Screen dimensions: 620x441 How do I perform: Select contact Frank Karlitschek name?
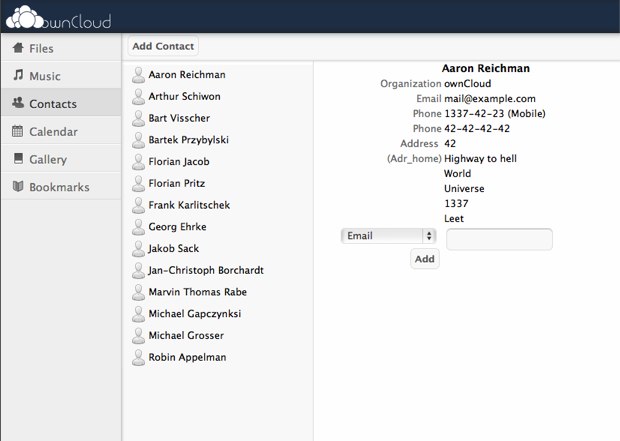point(189,205)
